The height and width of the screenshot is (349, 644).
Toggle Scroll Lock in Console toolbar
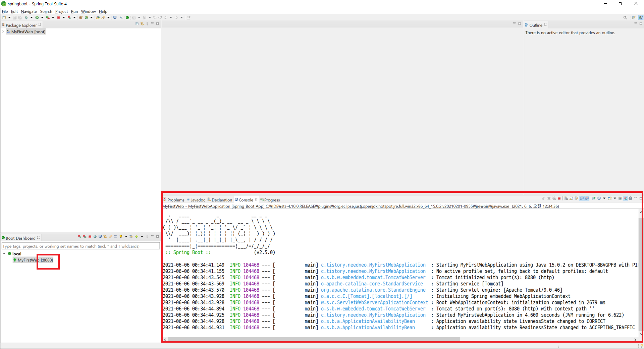point(571,198)
